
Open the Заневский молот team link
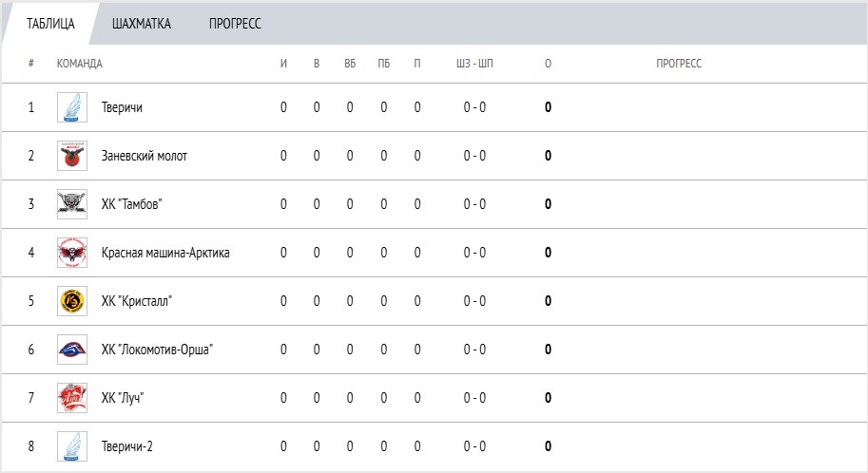145,156
